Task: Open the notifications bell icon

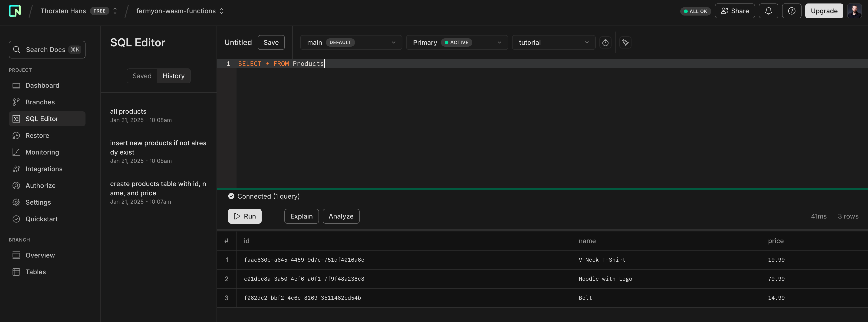Action: pyautogui.click(x=768, y=11)
